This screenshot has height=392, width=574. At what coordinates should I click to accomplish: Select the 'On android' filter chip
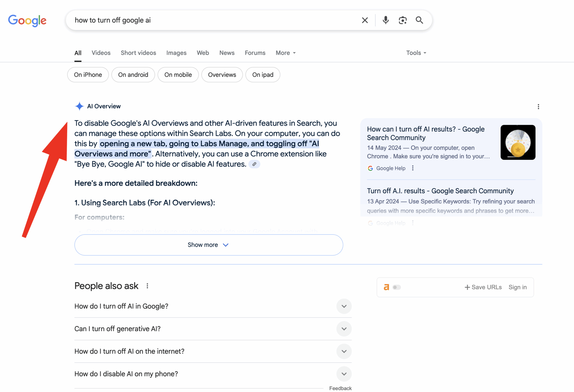(x=133, y=75)
